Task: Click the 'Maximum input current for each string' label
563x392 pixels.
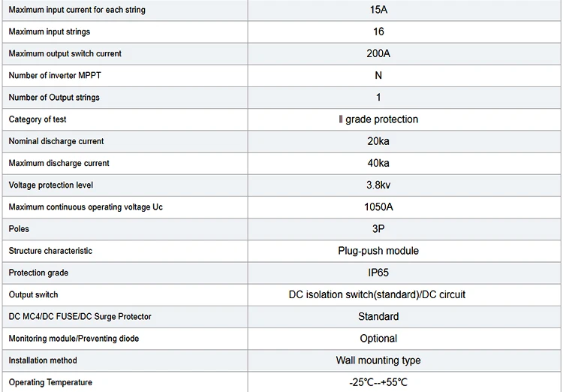Action: [x=77, y=10]
